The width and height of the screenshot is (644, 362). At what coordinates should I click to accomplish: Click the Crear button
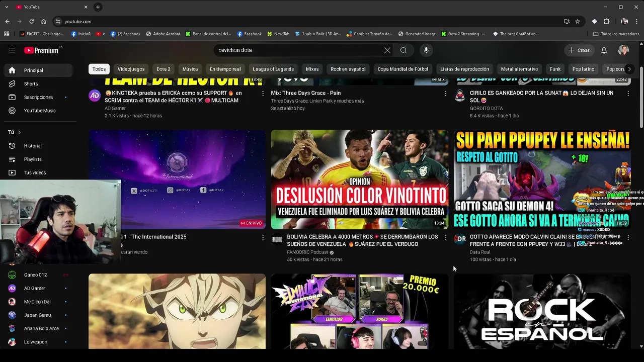coord(579,50)
